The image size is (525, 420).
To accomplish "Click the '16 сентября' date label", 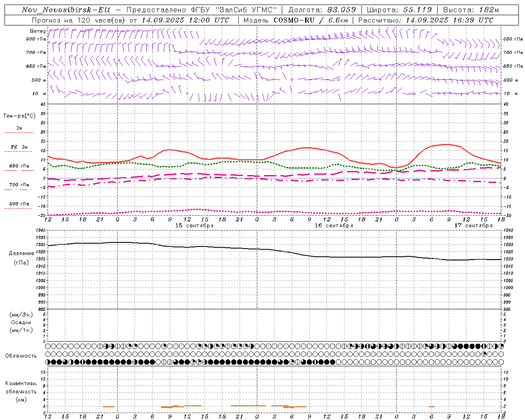I will coord(334,226).
